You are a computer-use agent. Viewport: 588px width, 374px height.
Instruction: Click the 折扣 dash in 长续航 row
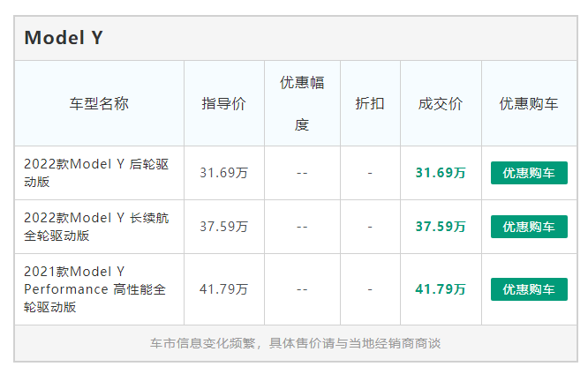tap(370, 227)
